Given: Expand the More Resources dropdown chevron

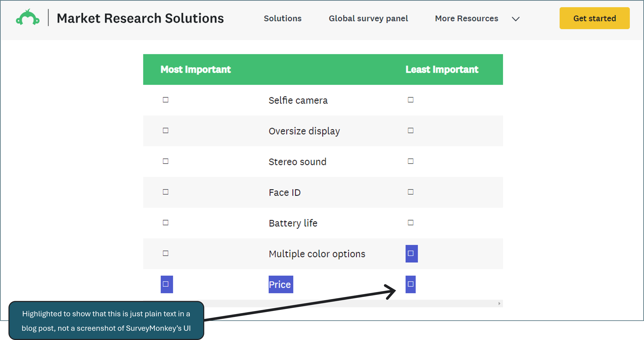Looking at the screenshot, I should (x=515, y=18).
